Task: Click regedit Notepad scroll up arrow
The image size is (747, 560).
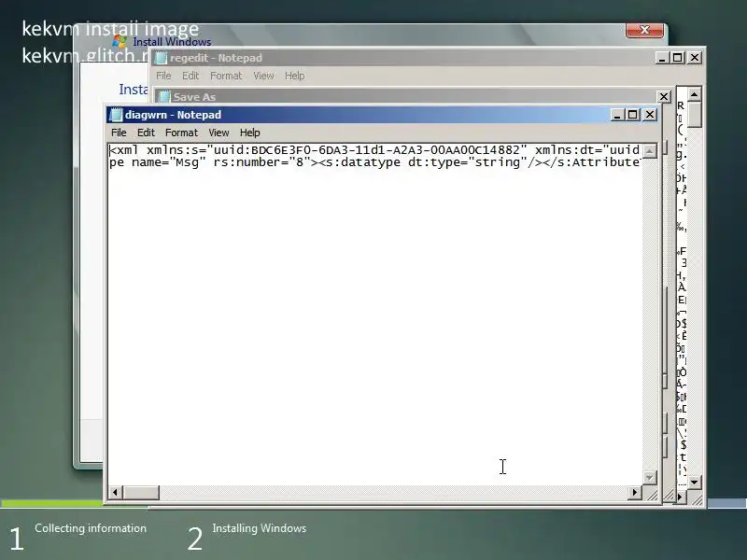Action: [695, 94]
